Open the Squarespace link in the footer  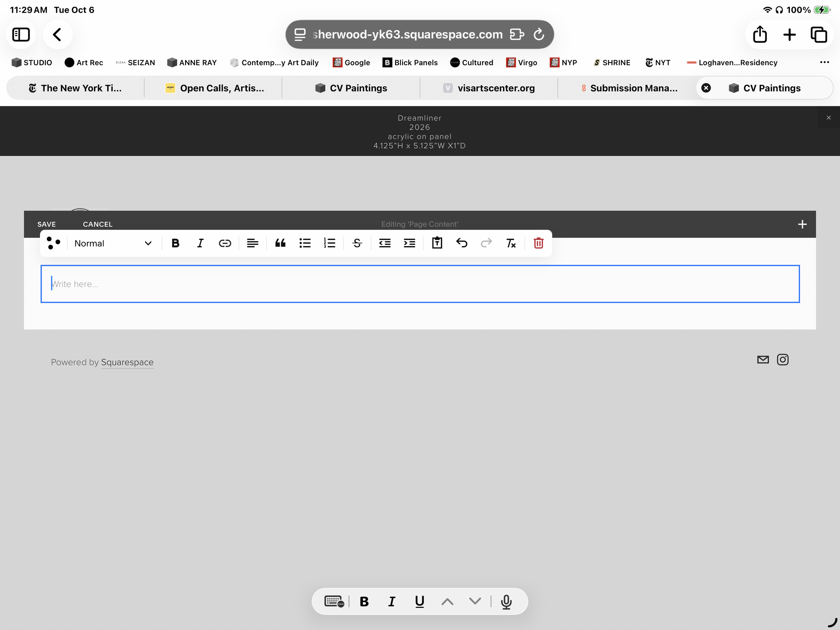(x=127, y=362)
